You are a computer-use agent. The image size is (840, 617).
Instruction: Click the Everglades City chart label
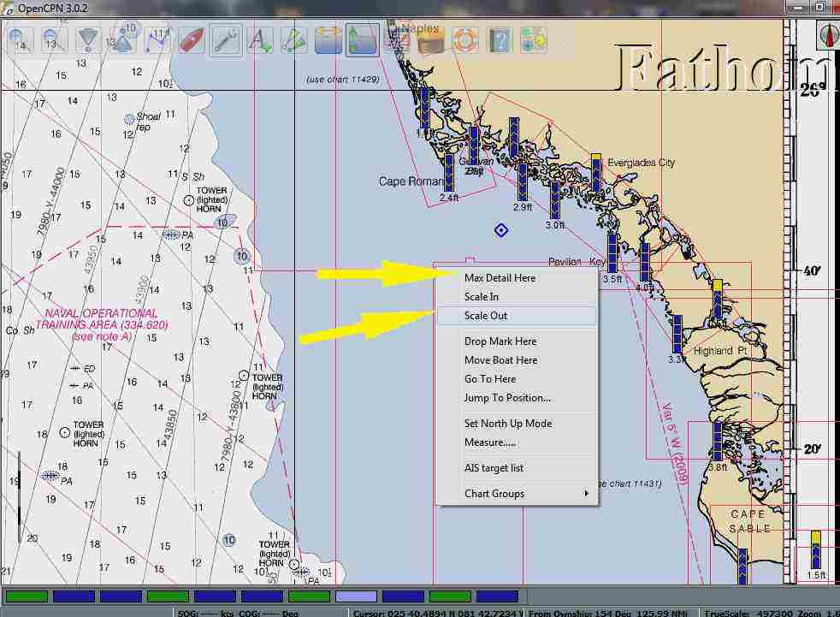click(x=642, y=163)
